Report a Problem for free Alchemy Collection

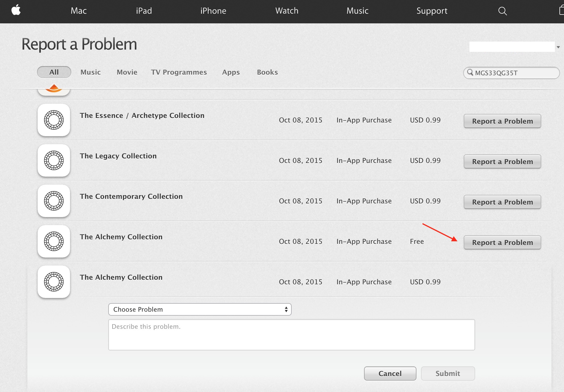tap(502, 242)
